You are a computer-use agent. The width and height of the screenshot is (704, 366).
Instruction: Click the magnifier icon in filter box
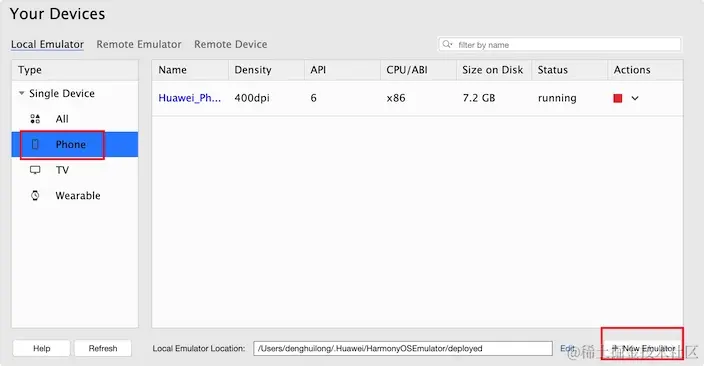(447, 44)
